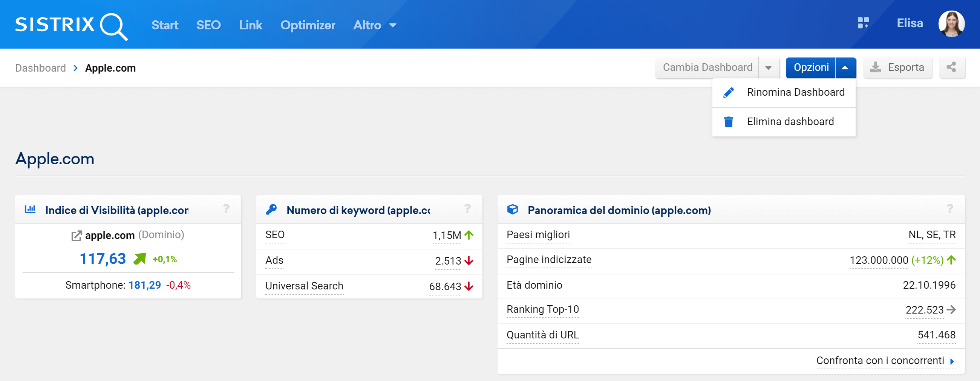The height and width of the screenshot is (381, 980).
Task: Open Confronta con i concorrenti link
Action: 880,361
